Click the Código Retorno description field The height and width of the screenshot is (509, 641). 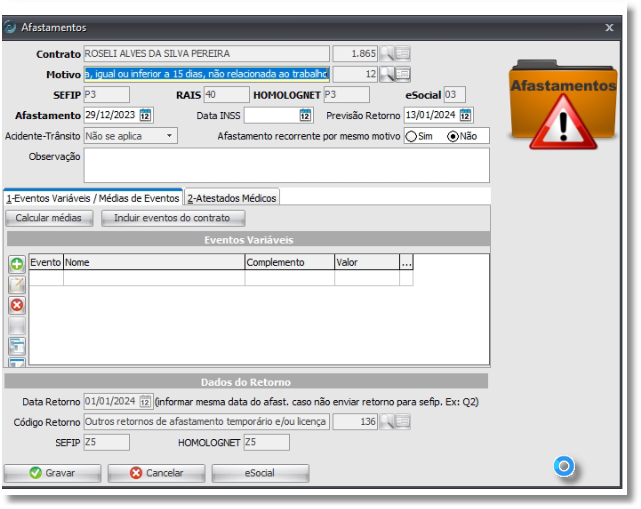point(206,422)
